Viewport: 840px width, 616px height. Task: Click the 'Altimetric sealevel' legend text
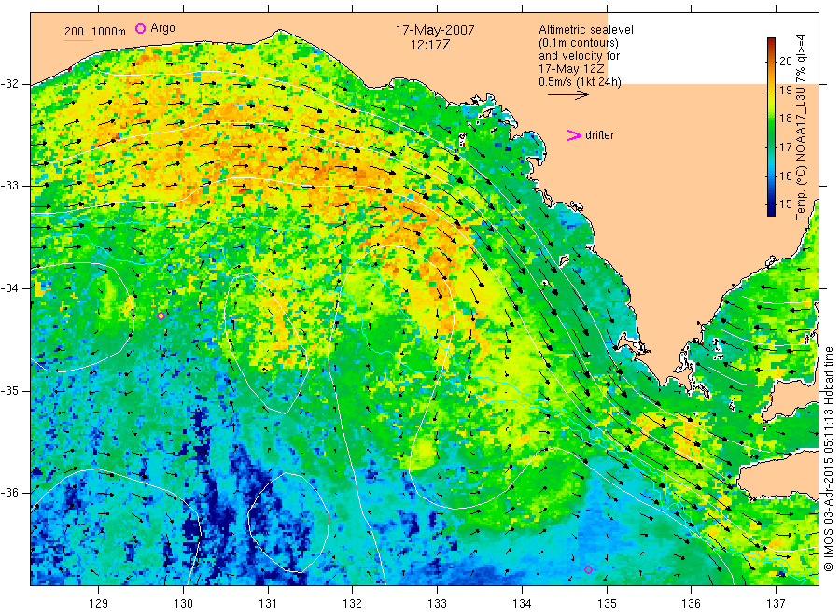coord(586,30)
